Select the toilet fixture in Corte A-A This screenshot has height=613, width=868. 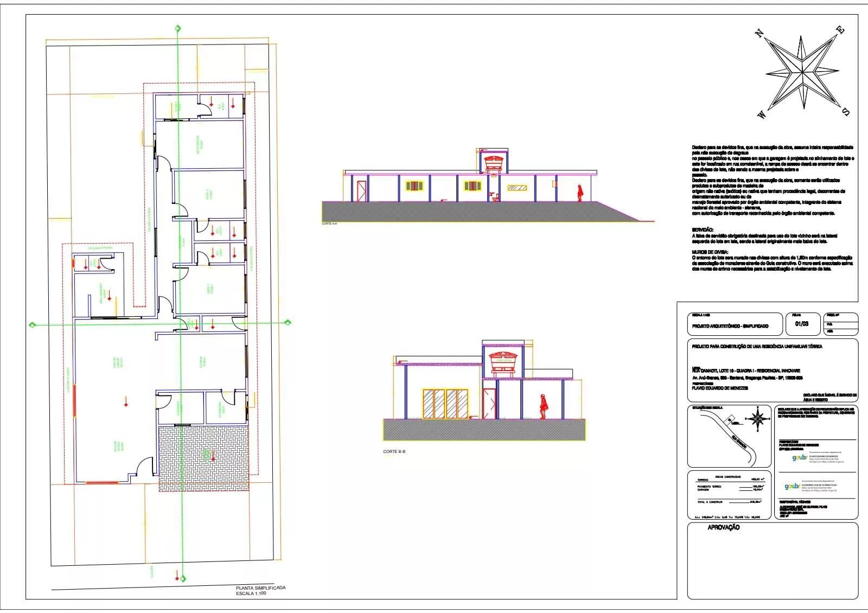[x=494, y=197]
